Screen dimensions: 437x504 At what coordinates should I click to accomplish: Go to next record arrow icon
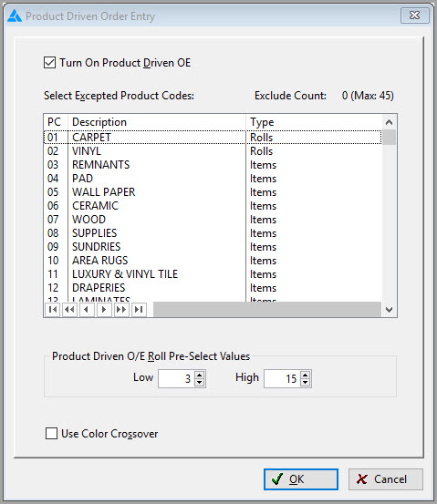(x=104, y=310)
